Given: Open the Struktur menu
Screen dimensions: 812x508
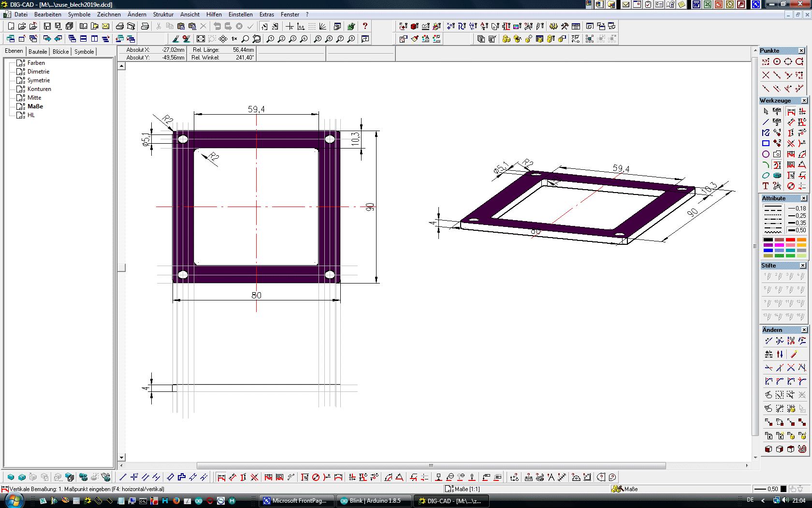Looking at the screenshot, I should (163, 15).
